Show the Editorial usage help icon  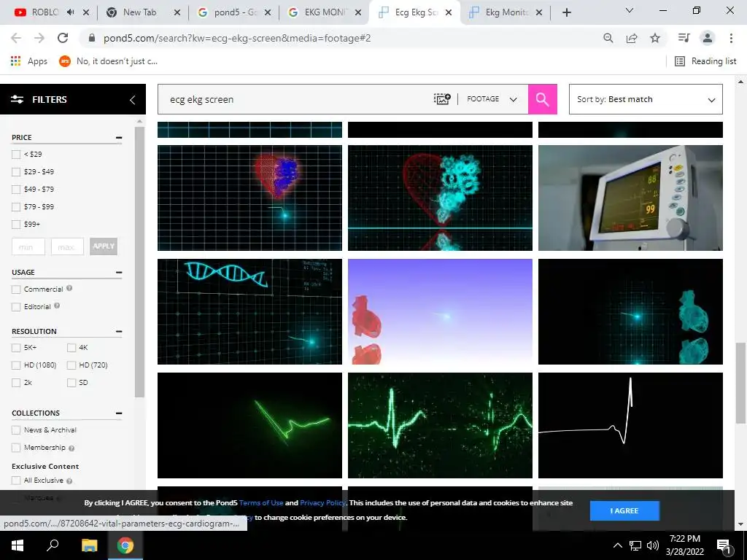coord(57,306)
